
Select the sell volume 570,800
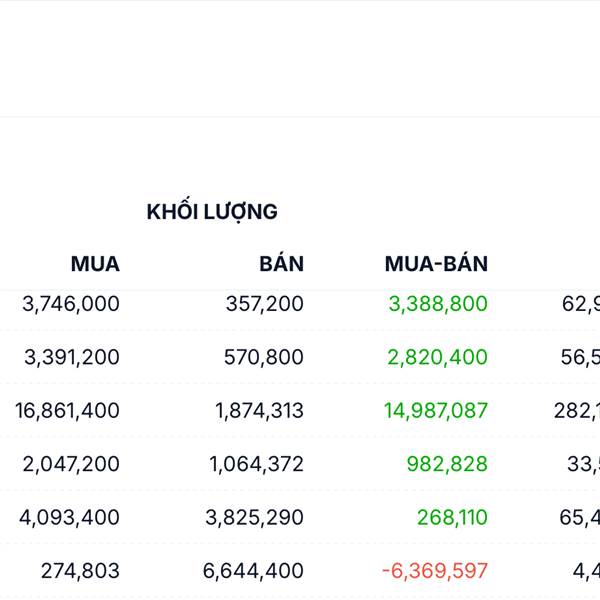coord(264,357)
